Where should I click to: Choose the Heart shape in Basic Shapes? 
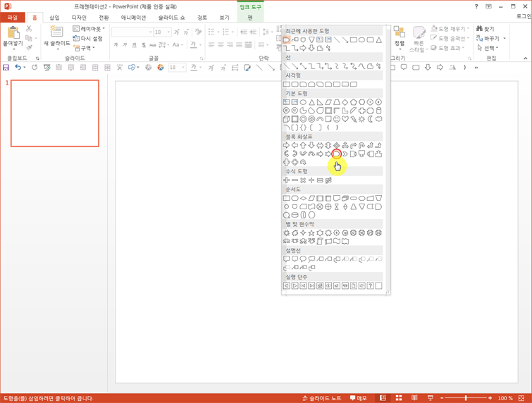click(345, 119)
